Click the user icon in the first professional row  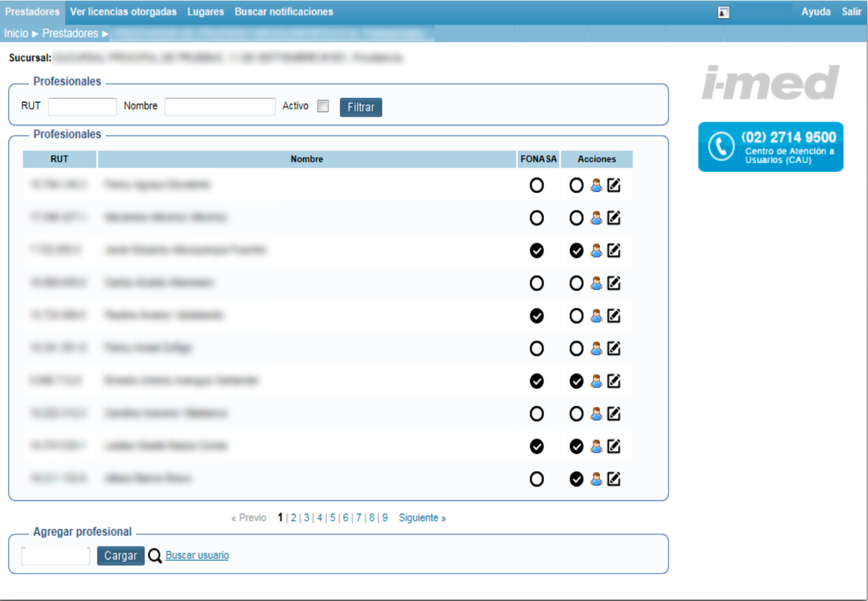[x=596, y=185]
